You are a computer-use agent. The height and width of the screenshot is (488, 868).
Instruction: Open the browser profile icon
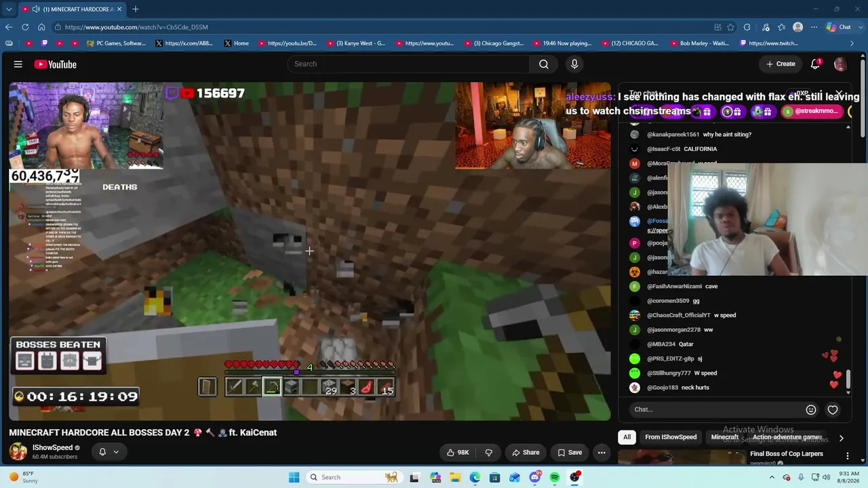click(x=798, y=27)
